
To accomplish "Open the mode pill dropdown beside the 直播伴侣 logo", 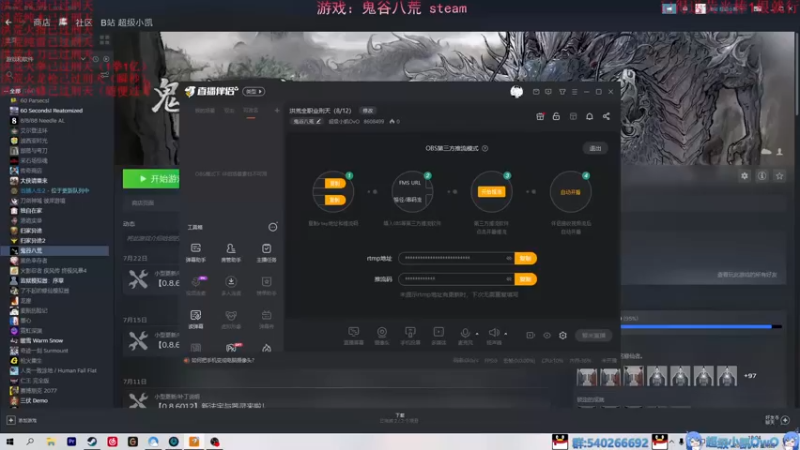I will coord(254,91).
